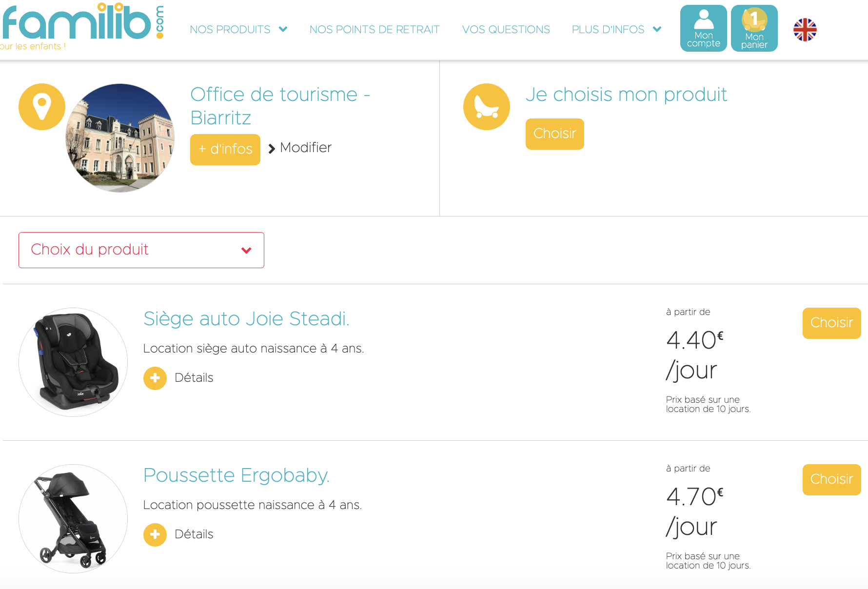Switch language with UK flag icon

[805, 30]
